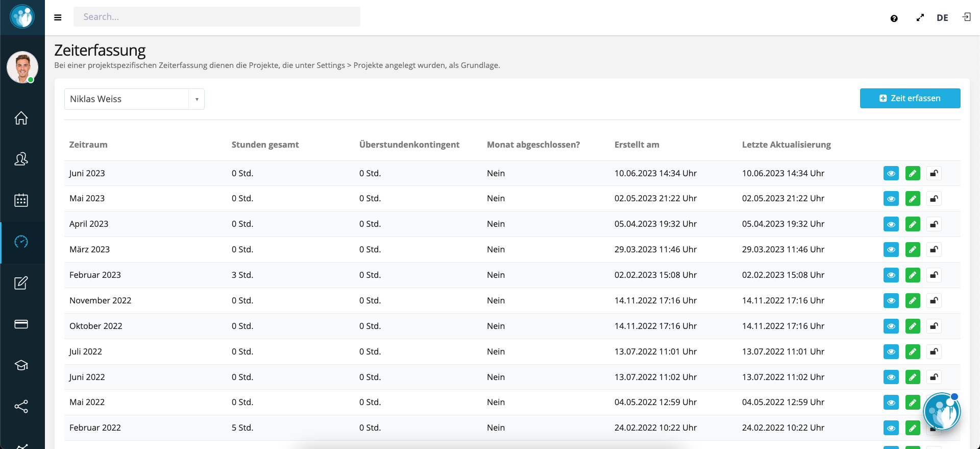
Task: Select the 3 Std. cell for Februar 2023
Action: pyautogui.click(x=242, y=275)
